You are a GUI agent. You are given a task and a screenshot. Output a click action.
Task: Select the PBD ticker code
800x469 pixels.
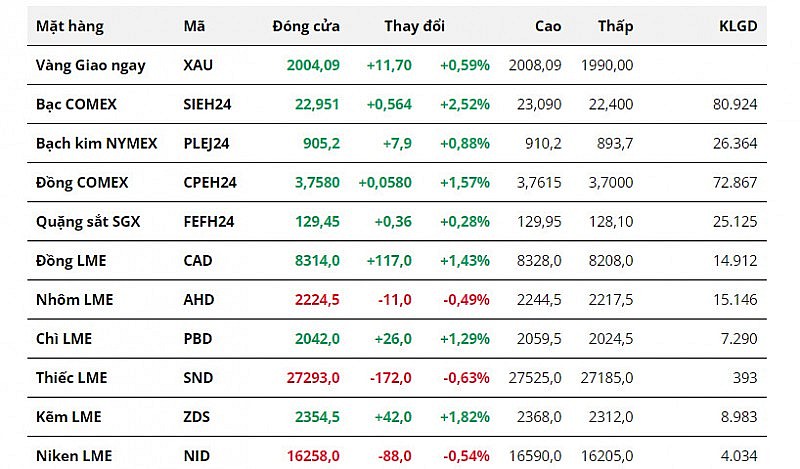[x=199, y=338]
